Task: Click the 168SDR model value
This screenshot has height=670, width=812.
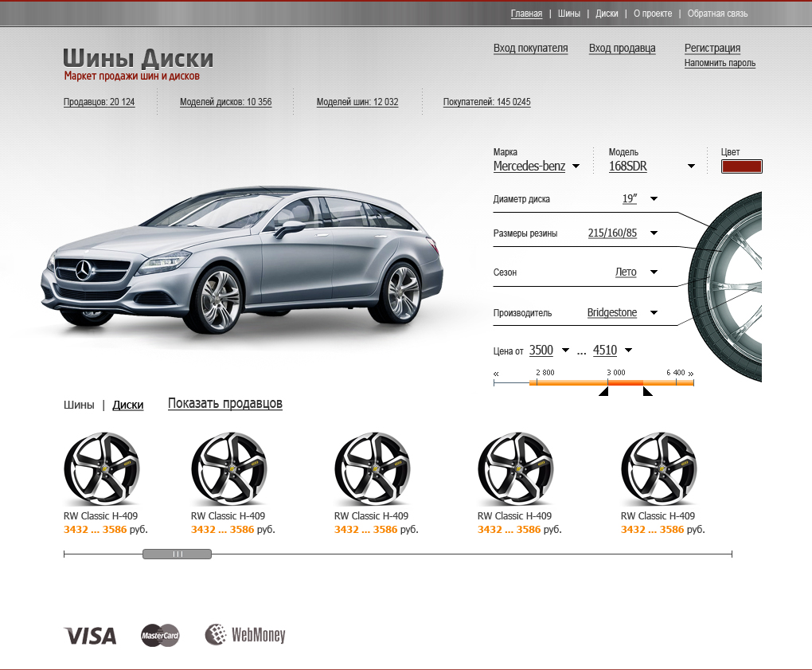Action: [627, 167]
